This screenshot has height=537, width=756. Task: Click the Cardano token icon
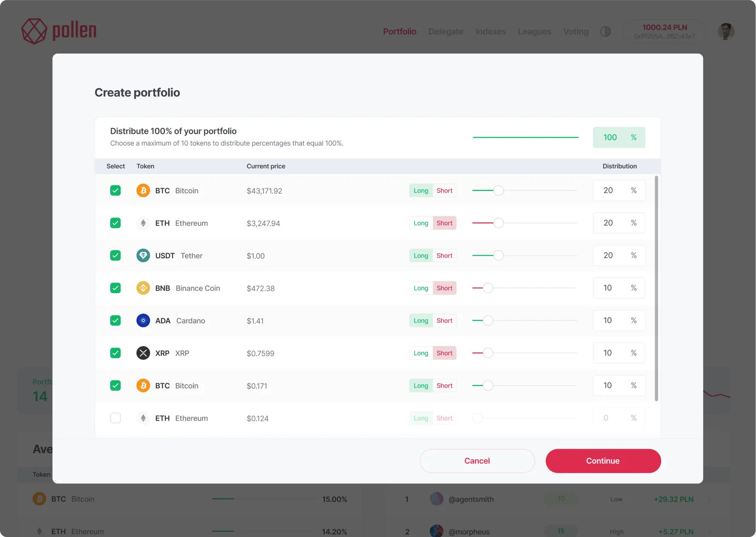tap(143, 320)
